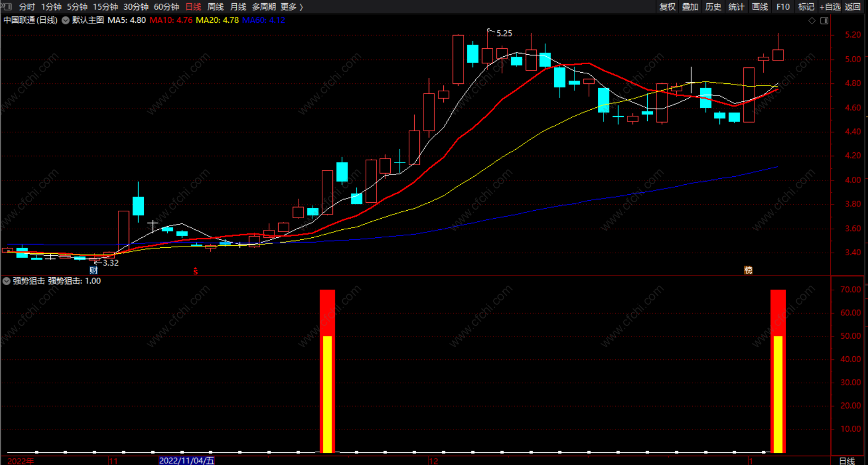Click the 5.25 high price annotation

point(504,33)
